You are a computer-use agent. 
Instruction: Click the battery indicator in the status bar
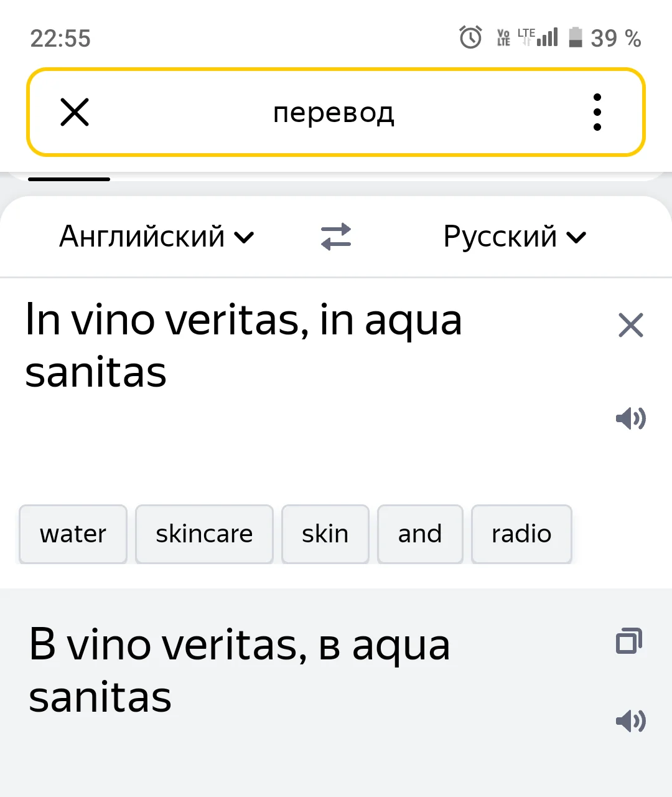576,38
